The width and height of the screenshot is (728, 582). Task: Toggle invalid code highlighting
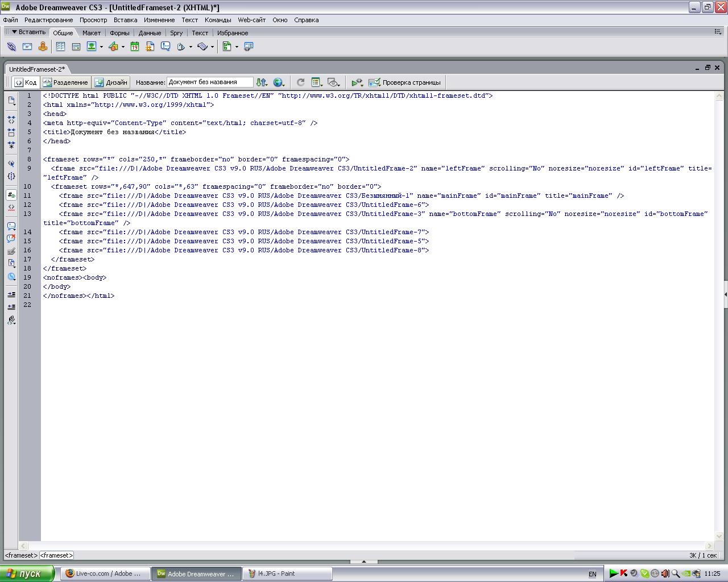click(11, 207)
